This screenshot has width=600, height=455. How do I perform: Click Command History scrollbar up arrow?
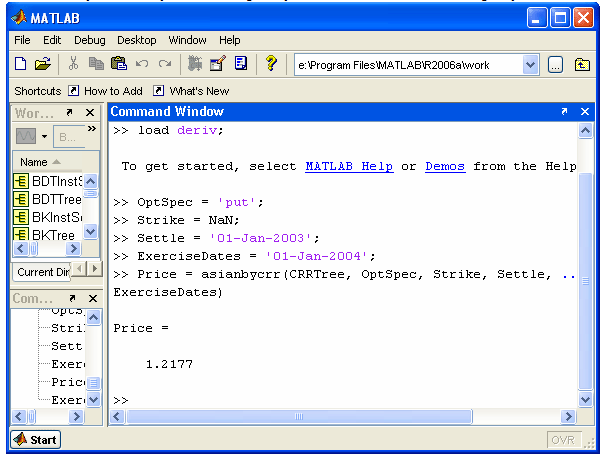coord(94,317)
